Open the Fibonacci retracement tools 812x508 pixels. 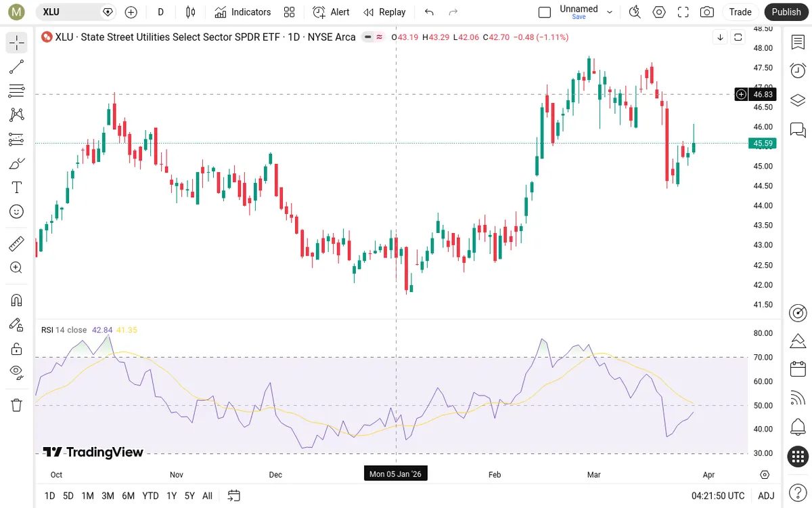16,91
